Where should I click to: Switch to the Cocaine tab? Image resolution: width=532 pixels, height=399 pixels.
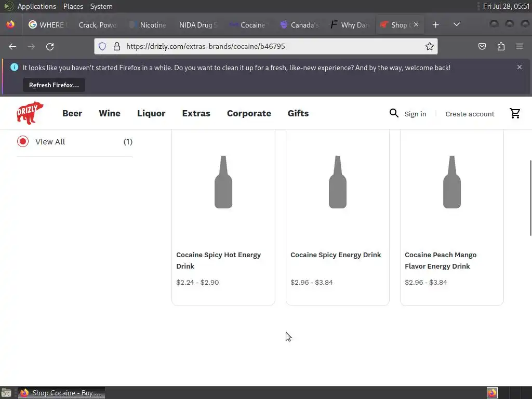pos(248,25)
